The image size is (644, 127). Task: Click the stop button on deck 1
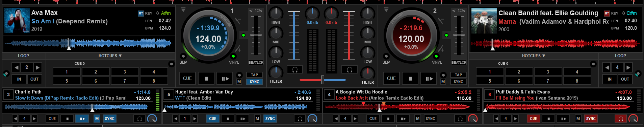tap(206, 78)
